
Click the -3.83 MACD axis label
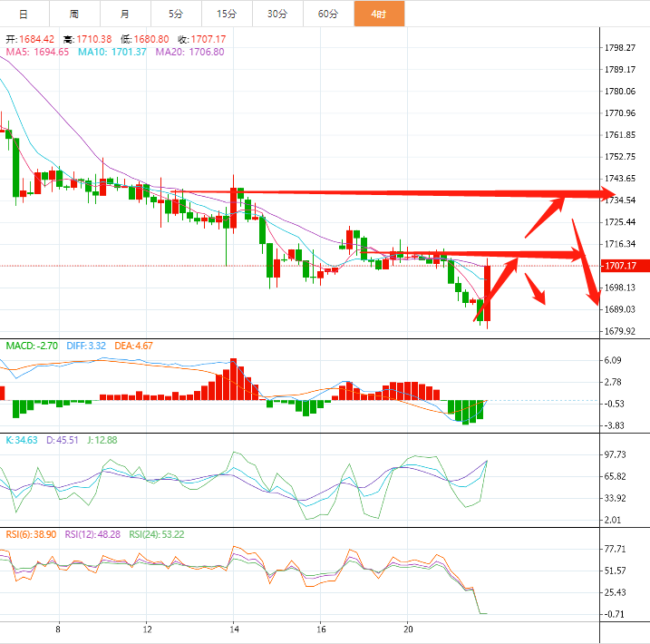point(614,425)
